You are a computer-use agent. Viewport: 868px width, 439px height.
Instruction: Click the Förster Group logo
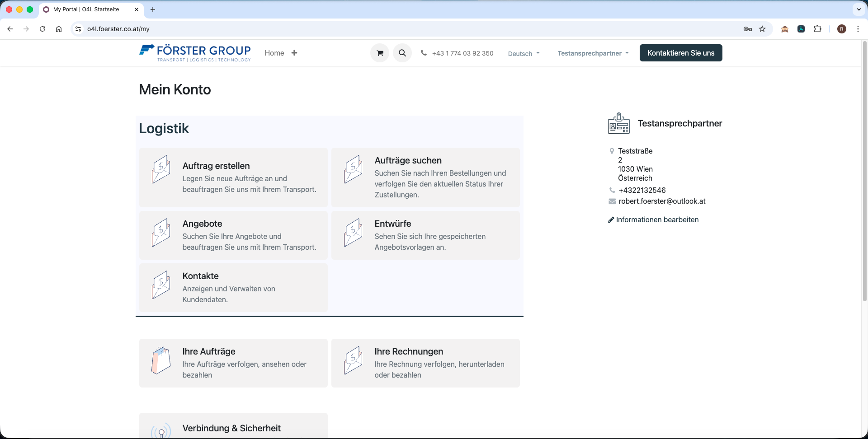195,52
